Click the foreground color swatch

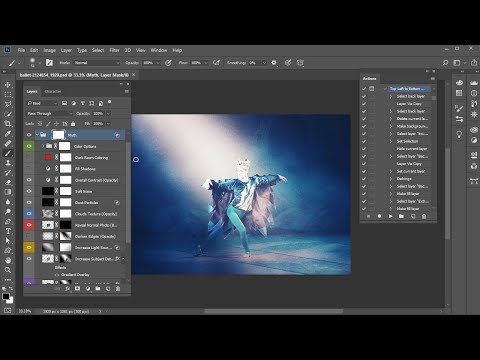pyautogui.click(x=6, y=296)
